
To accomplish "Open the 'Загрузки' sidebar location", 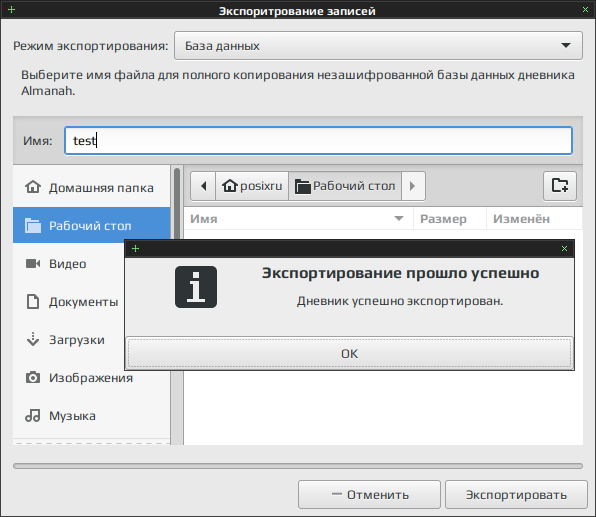I will (x=69, y=340).
